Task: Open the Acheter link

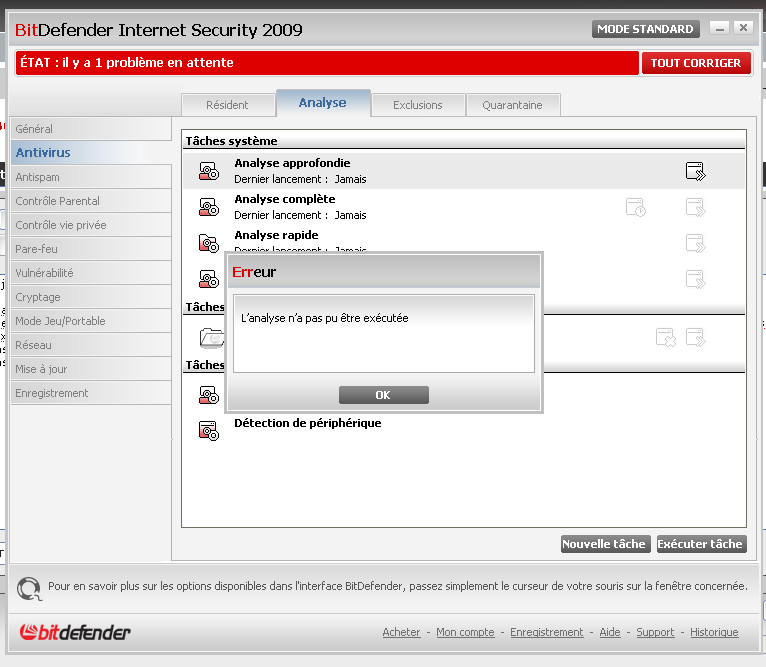Action: coord(401,632)
